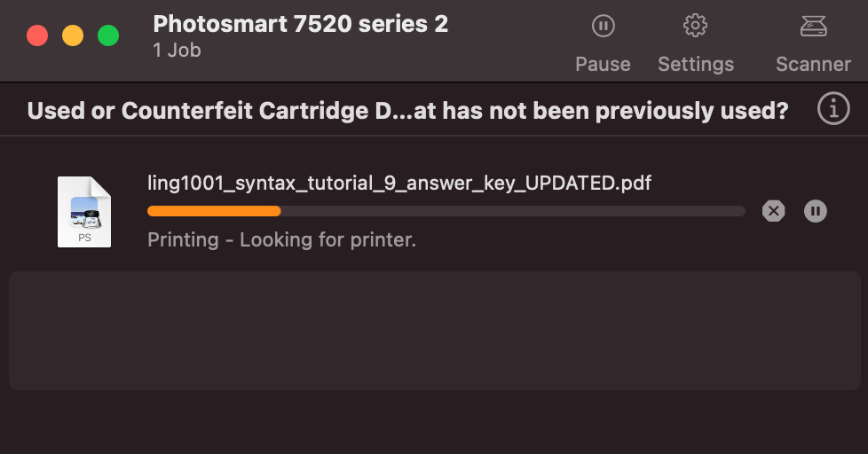The image size is (868, 454).
Task: Click the orange print progress bar
Action: click(214, 211)
